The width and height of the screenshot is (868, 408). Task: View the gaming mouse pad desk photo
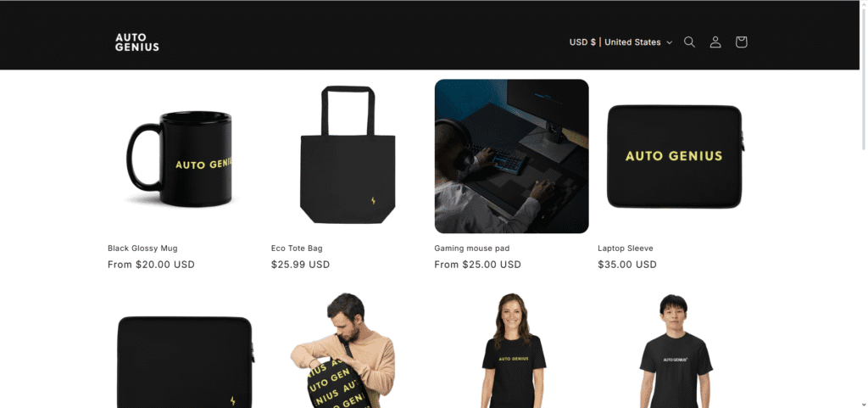[511, 156]
